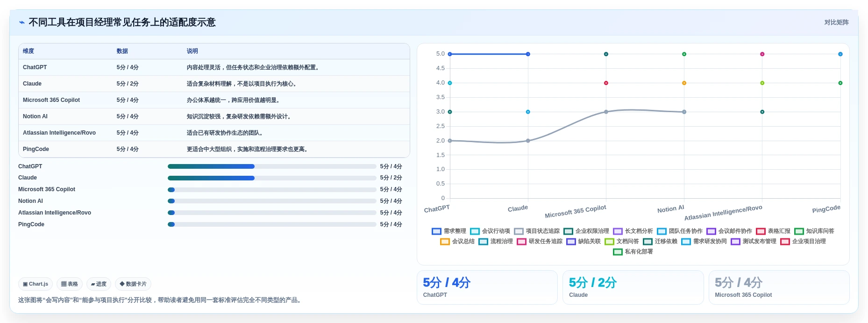Screen dimensions: 868x323
Task: Click the 维度 column header
Action: tap(28, 51)
